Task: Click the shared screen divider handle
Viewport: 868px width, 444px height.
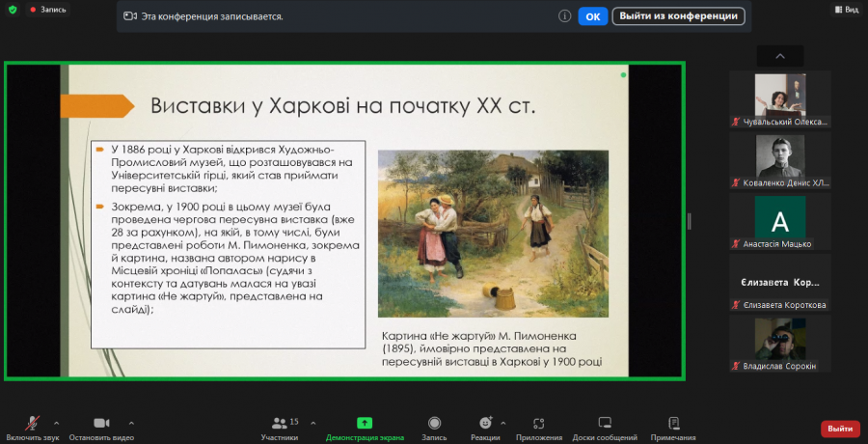Action: pos(690,221)
